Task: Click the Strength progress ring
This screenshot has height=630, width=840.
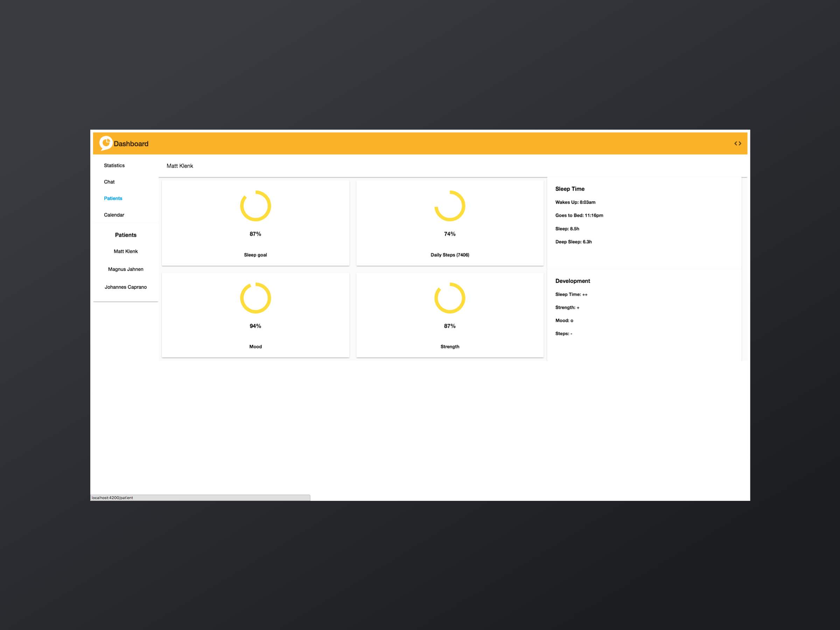Action: (x=450, y=298)
